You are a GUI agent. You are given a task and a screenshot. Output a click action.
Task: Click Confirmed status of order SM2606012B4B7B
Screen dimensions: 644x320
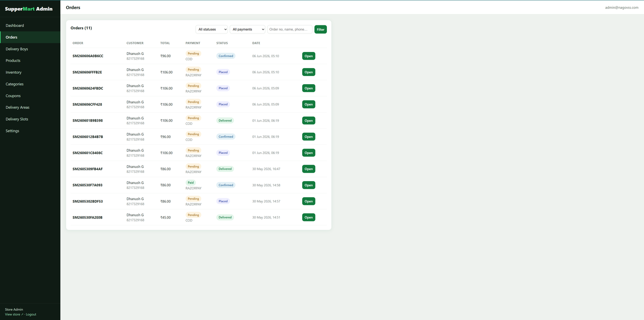click(x=226, y=136)
